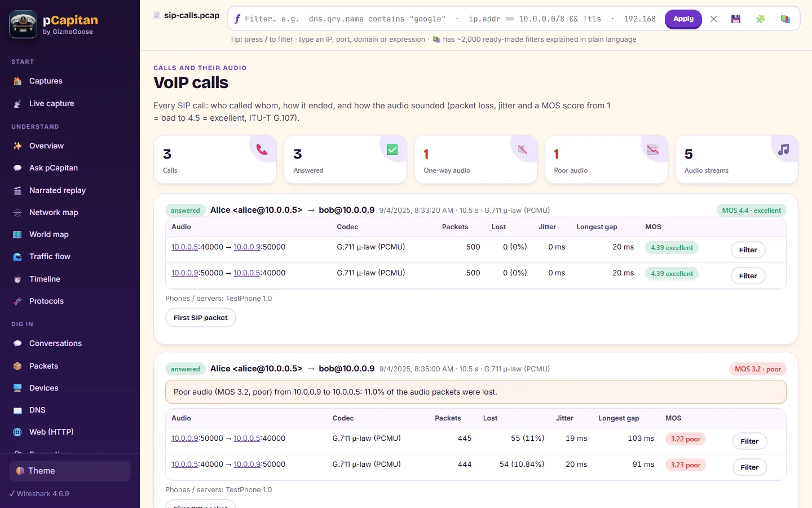Image resolution: width=812 pixels, height=508 pixels.
Task: Click the green puzzle-piece icon beside the filter bar
Action: 760,19
